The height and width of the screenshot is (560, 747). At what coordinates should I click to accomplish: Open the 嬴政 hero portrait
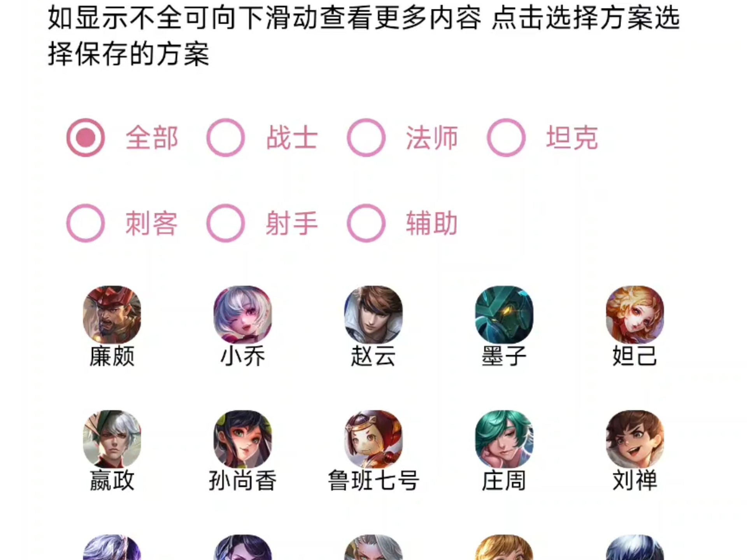pos(112,439)
